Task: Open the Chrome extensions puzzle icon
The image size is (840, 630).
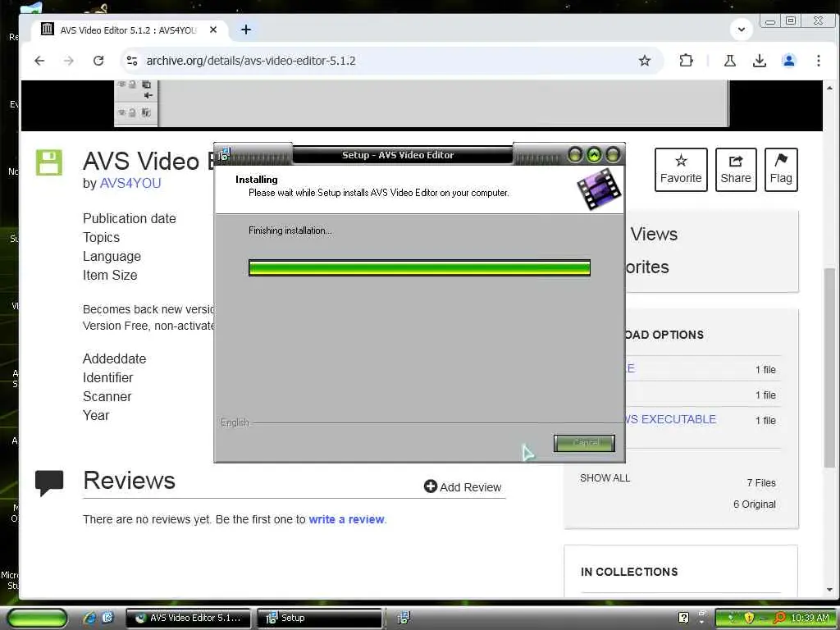Action: 687,61
